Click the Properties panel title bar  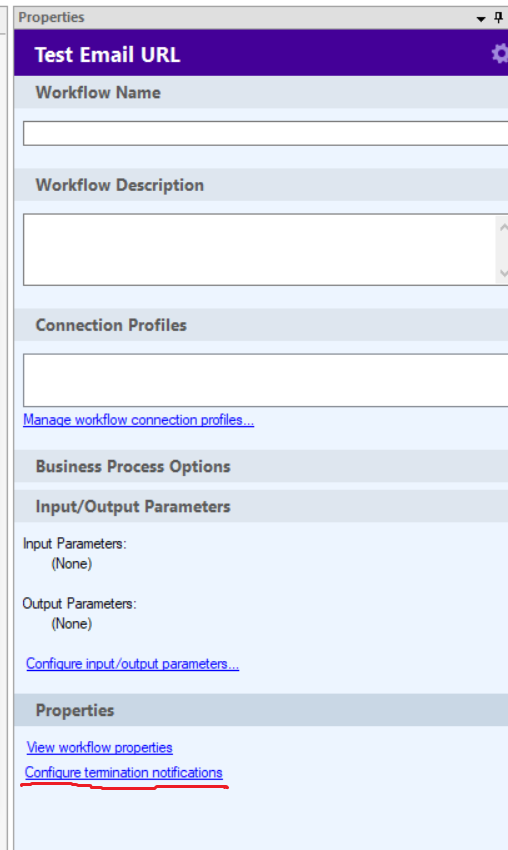[x=244, y=18]
